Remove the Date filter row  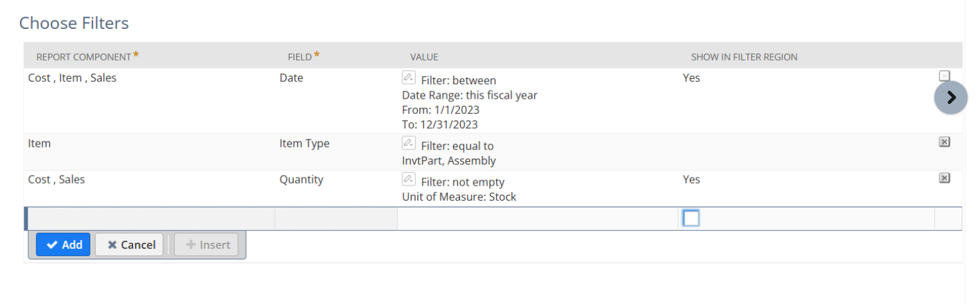pos(944,76)
